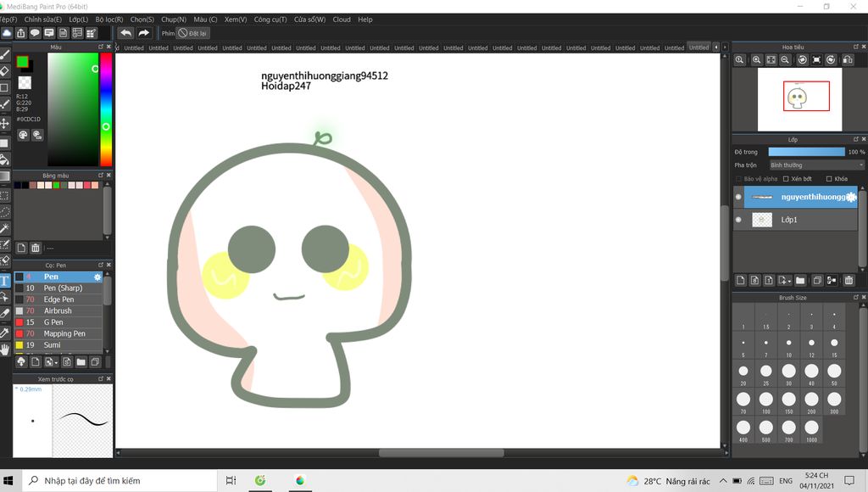868x492 pixels.
Task: Open the Lớp(L) menu
Action: click(79, 20)
